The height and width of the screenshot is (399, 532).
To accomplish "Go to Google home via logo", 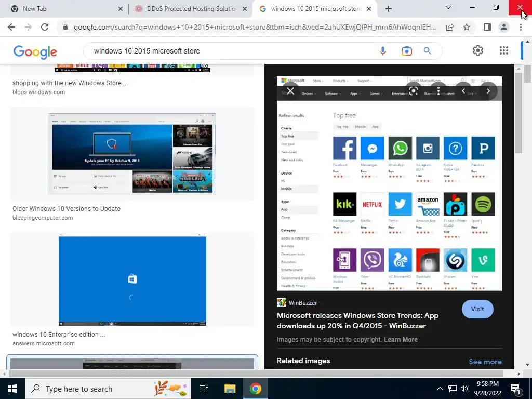I will tap(35, 51).
